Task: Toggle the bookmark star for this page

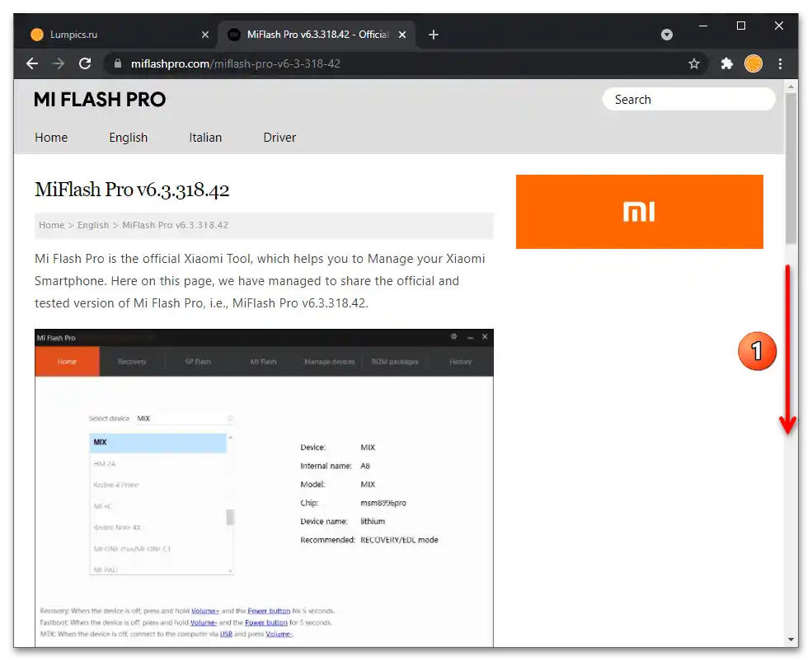Action: [694, 63]
